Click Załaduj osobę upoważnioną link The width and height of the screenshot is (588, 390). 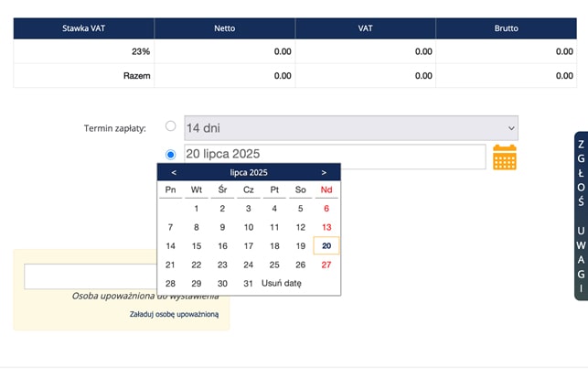click(x=174, y=314)
